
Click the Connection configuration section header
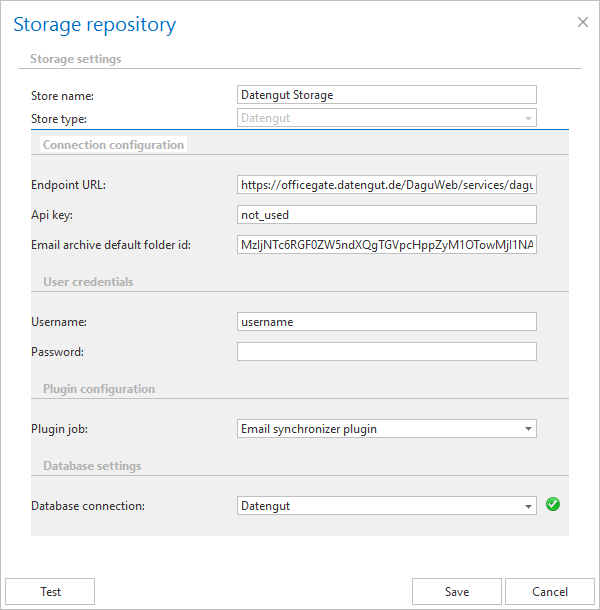(113, 144)
